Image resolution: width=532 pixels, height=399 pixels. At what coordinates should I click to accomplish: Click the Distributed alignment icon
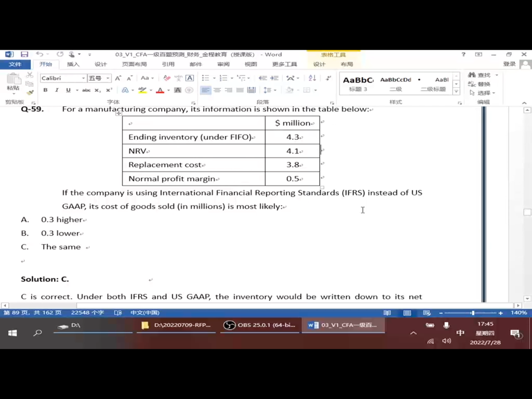click(x=251, y=90)
